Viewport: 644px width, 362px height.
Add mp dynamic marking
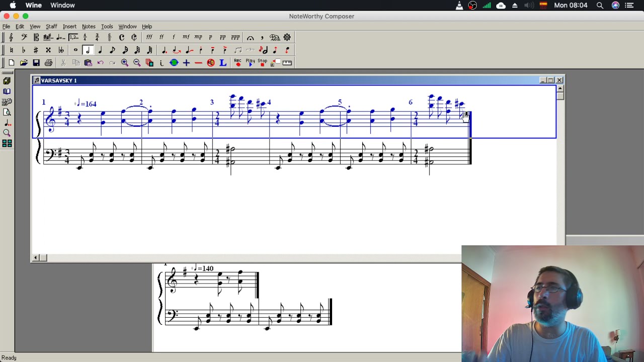click(198, 37)
